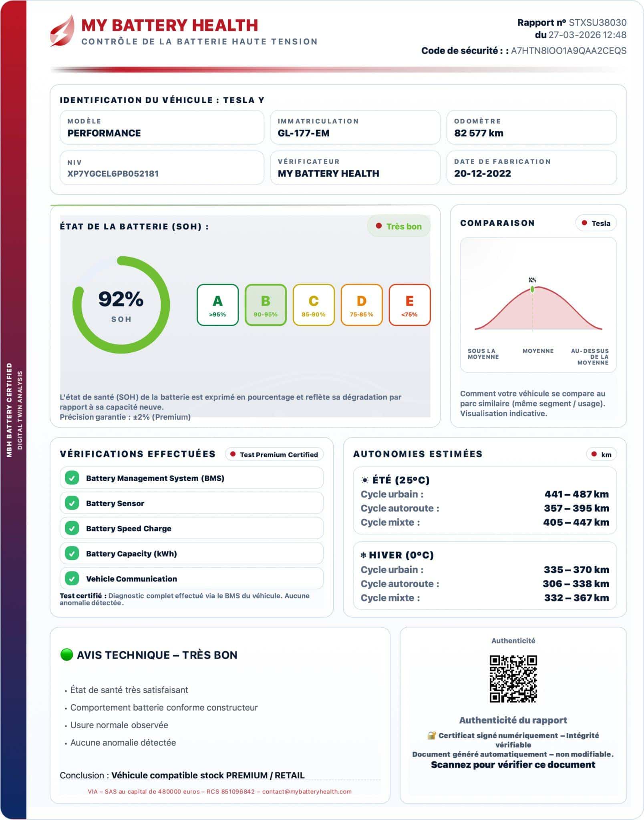Click the Battery Management System checkmark
The height and width of the screenshot is (820, 644).
(x=72, y=478)
